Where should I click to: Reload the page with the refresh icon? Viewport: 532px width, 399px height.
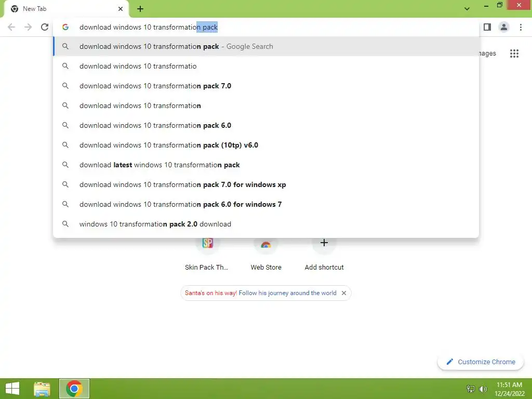click(45, 27)
